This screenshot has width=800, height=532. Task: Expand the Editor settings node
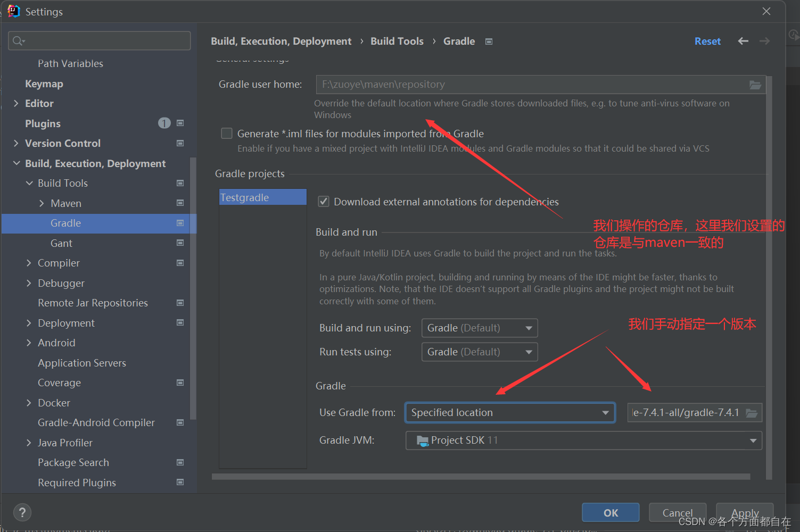click(x=16, y=103)
